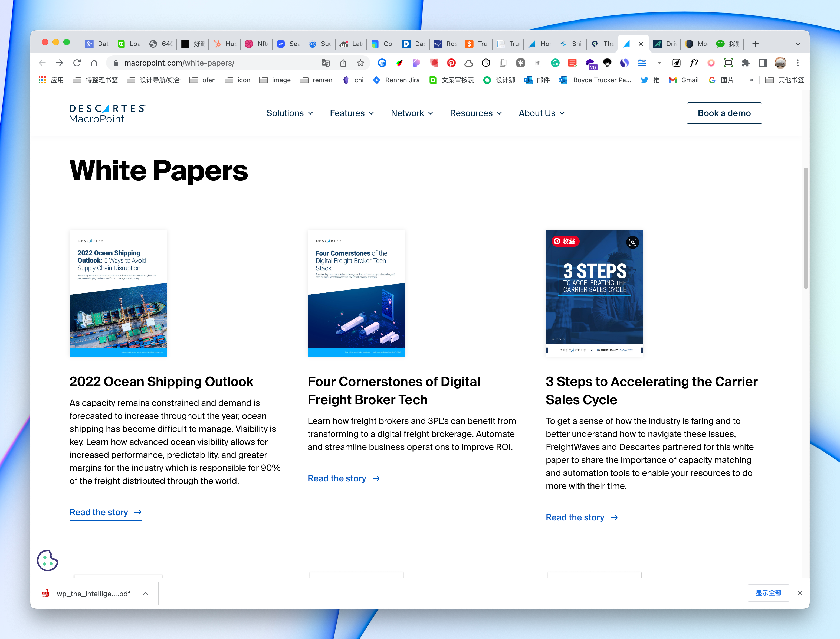Bookmark page with the star icon

tap(360, 63)
